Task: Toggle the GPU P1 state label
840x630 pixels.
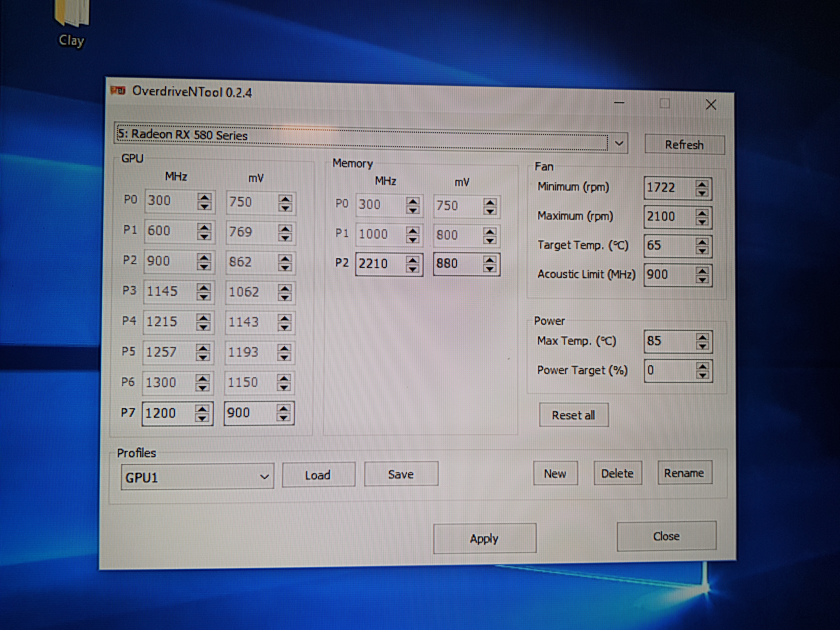Action: tap(130, 230)
